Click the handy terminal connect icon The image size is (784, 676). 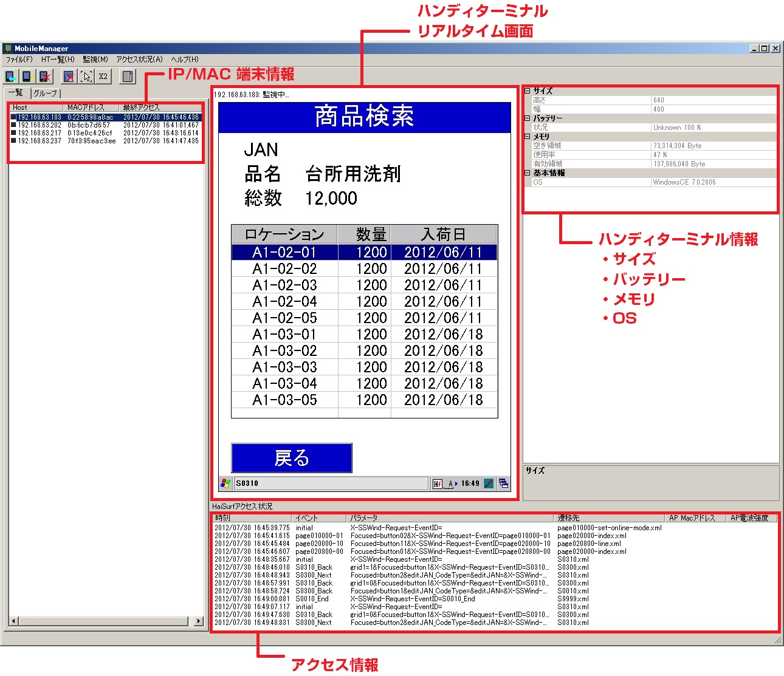(x=10, y=77)
